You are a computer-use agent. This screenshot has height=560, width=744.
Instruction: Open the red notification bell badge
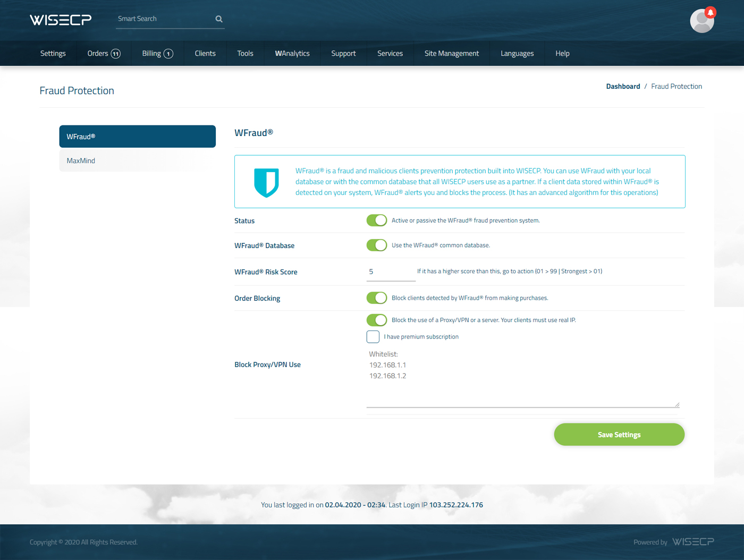(x=711, y=12)
